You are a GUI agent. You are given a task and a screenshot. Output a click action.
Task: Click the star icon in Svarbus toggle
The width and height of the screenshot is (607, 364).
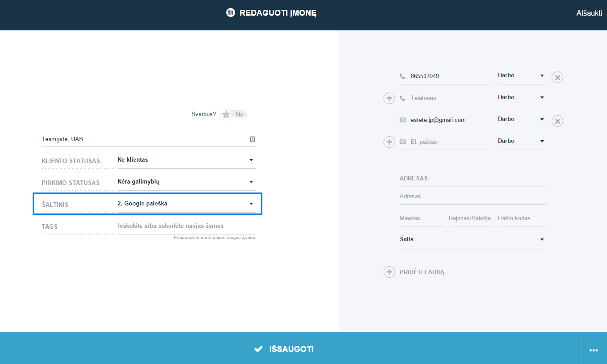[x=226, y=115]
